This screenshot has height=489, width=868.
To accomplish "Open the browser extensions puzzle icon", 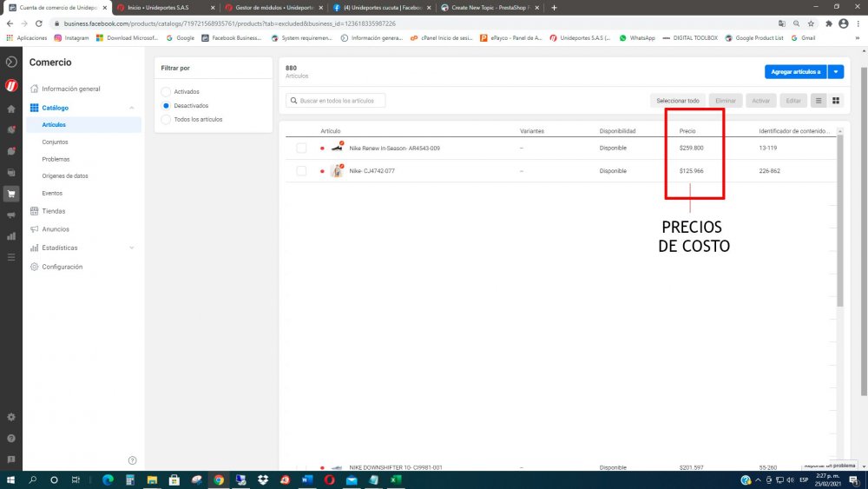I will coord(829,23).
